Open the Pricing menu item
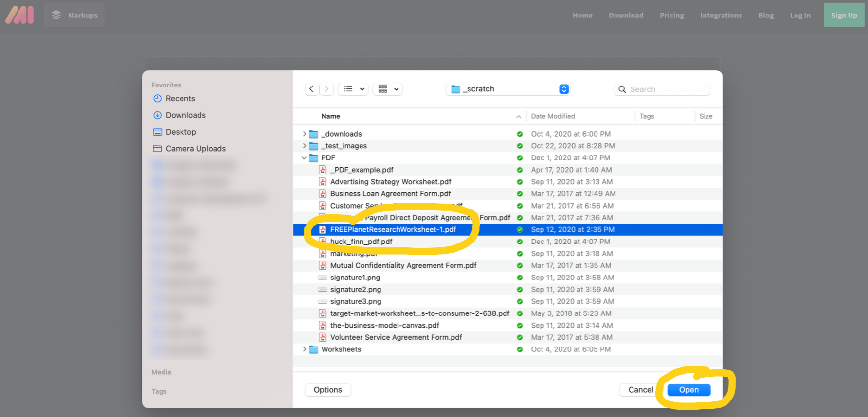The width and height of the screenshot is (868, 417). tap(671, 16)
